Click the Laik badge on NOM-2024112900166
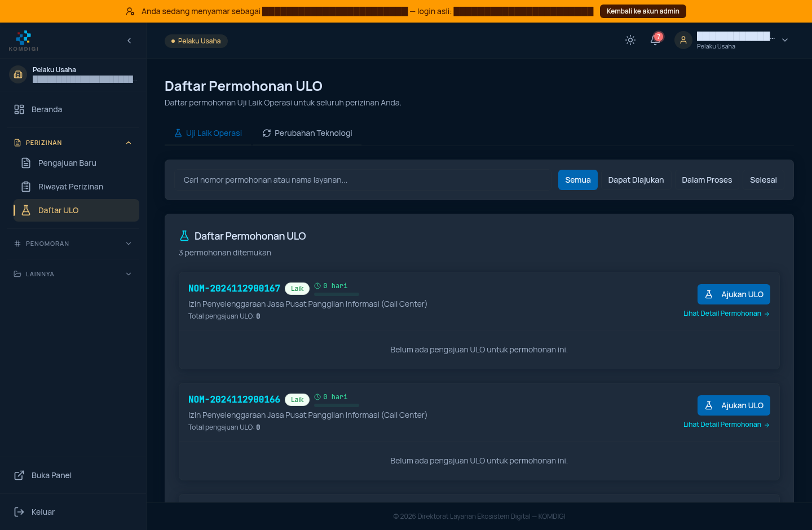This screenshot has width=812, height=530. [297, 400]
